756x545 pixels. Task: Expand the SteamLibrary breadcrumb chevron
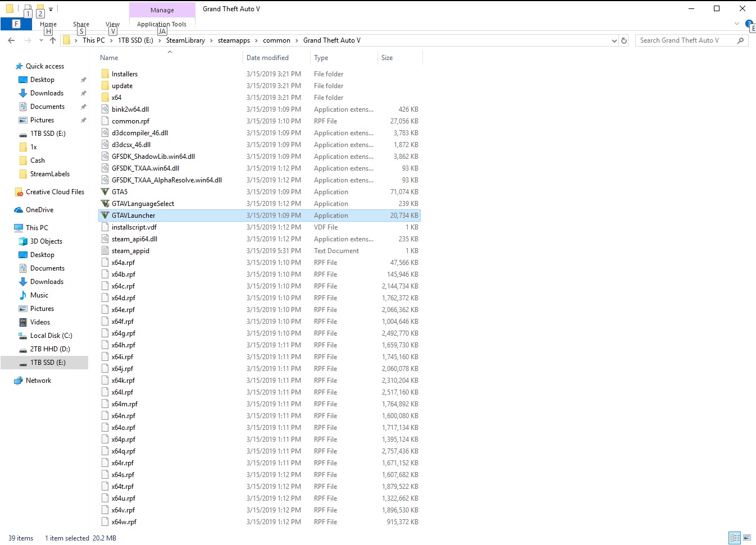click(211, 40)
